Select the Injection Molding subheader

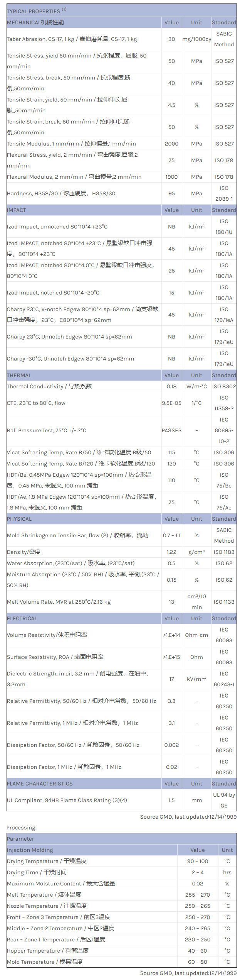pyautogui.click(x=30, y=850)
